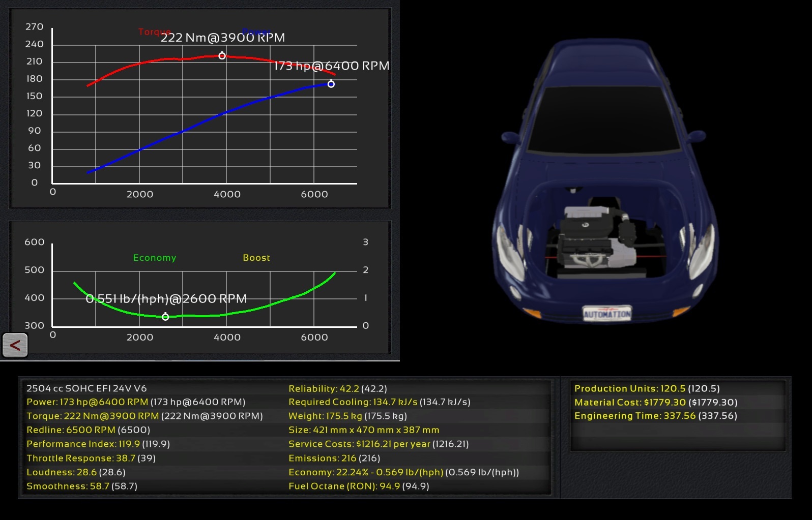The width and height of the screenshot is (812, 520).
Task: Select the economy minimum marker at 2600 RPM
Action: [x=165, y=317]
